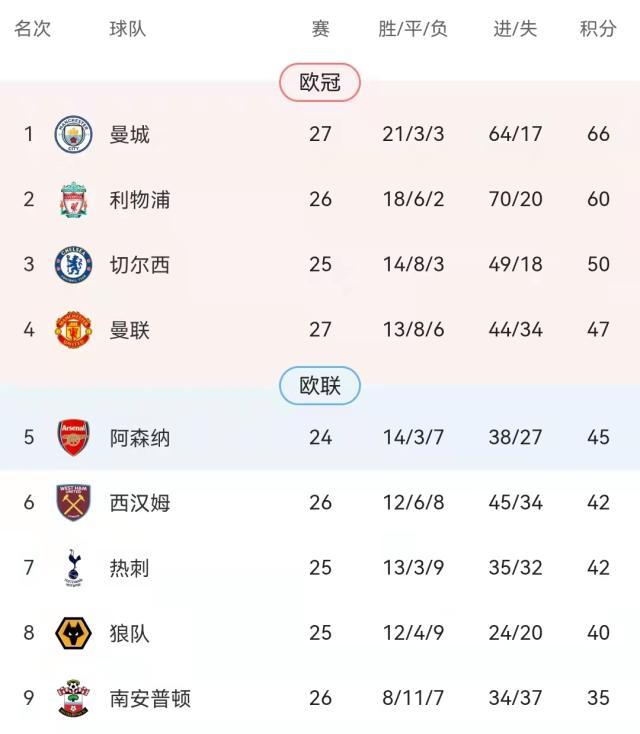Open team name 南安普顿
This screenshot has height=734, width=640.
pos(150,698)
